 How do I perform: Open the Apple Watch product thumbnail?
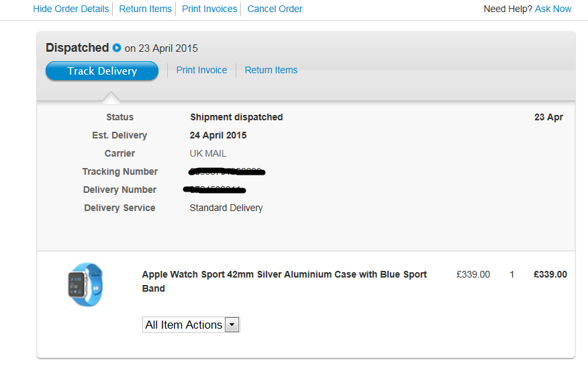coord(85,284)
